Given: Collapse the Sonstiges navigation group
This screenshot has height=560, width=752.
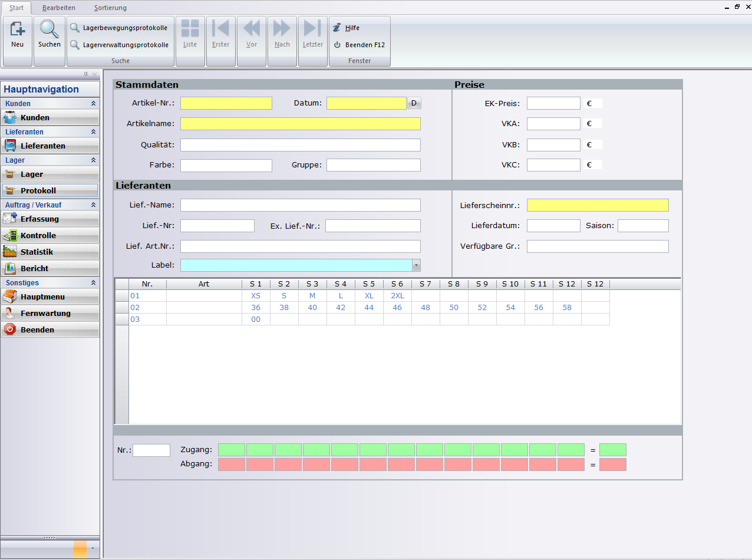Looking at the screenshot, I should click(x=93, y=283).
